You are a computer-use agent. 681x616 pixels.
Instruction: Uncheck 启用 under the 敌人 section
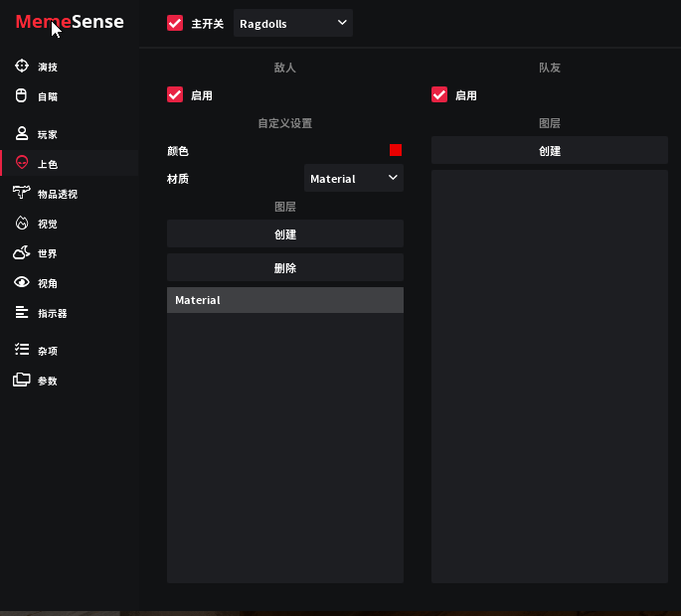[175, 95]
